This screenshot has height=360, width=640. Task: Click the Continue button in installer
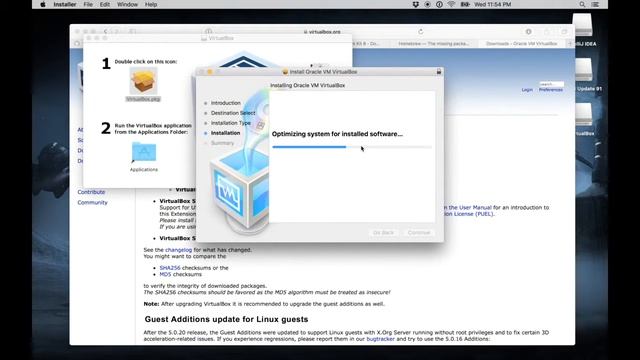419,233
